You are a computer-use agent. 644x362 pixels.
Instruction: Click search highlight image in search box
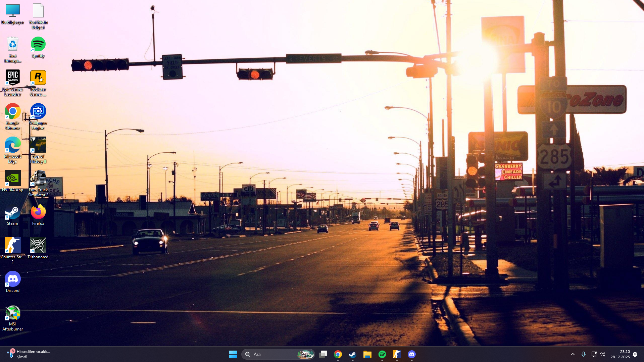305,354
